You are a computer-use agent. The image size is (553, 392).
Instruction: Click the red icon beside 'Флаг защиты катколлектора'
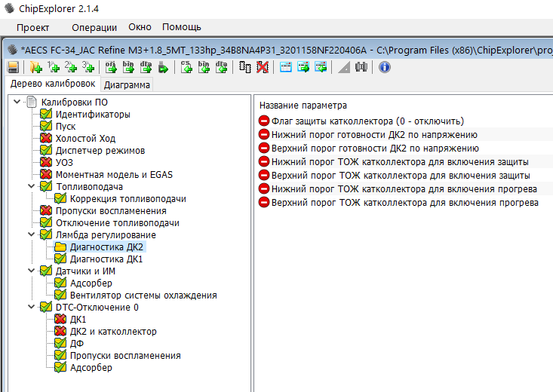[x=264, y=121]
